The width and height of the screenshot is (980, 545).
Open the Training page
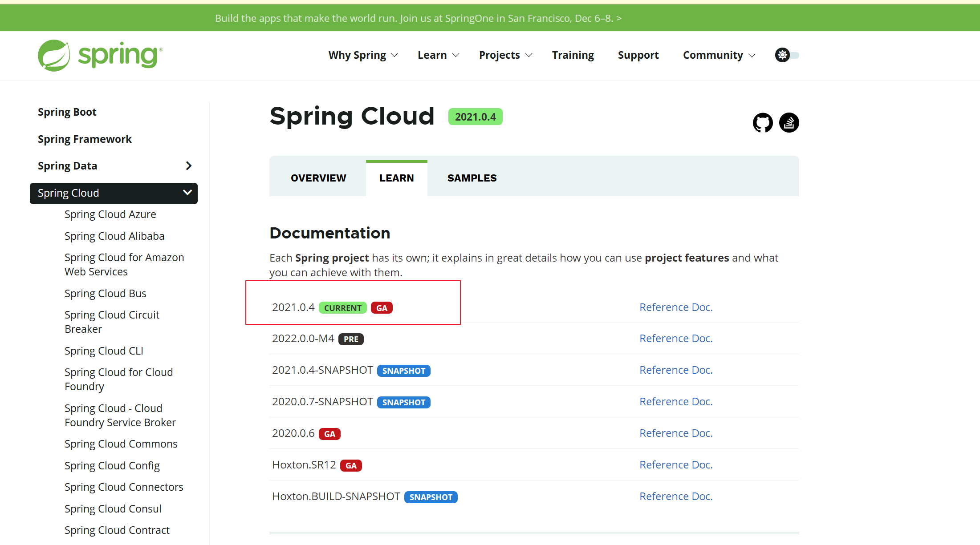[x=573, y=55]
